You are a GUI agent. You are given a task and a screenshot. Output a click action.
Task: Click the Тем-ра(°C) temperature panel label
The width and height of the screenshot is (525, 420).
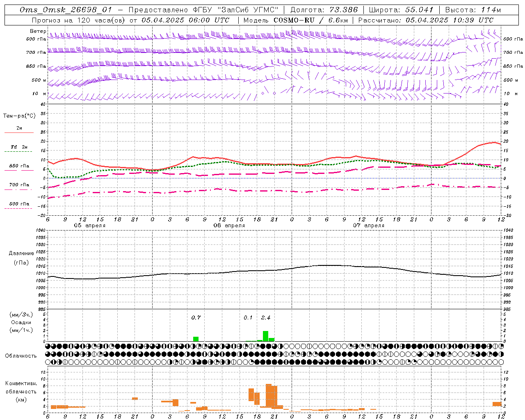click(x=20, y=116)
